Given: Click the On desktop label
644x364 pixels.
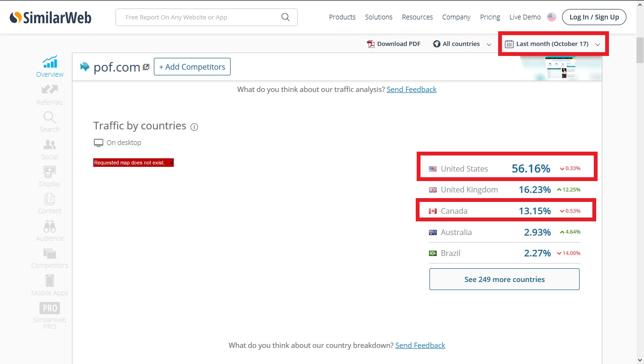Looking at the screenshot, I should point(124,143).
